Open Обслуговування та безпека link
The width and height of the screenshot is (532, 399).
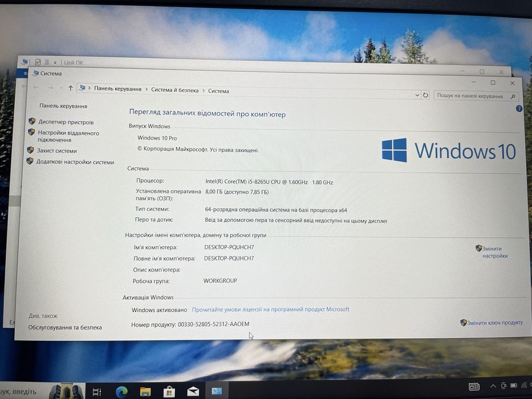65,327
